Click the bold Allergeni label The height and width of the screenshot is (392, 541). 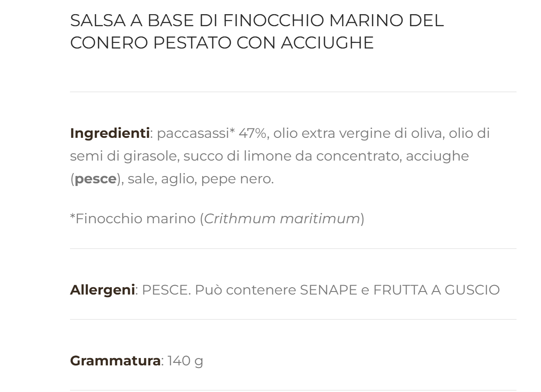click(x=102, y=290)
